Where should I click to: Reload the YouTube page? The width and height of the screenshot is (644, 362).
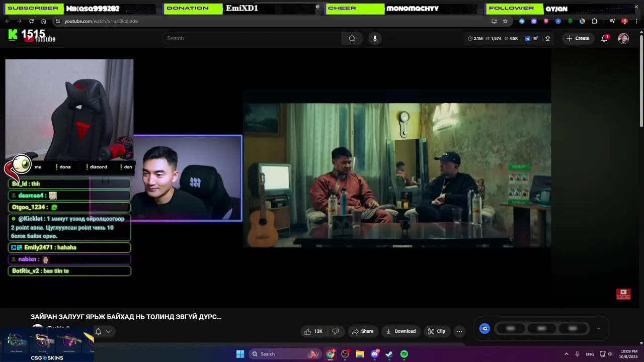(31, 21)
